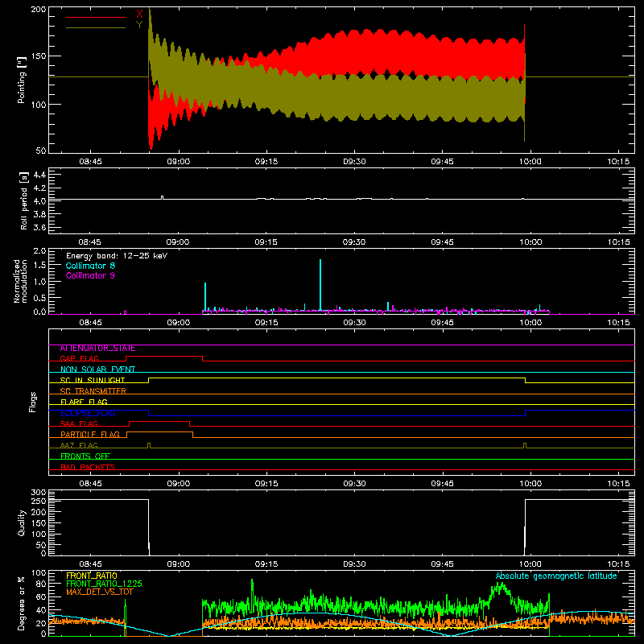Image resolution: width=644 pixels, height=644 pixels.
Task: Click the 'Absolute geomagnetic latitude' label
Action: (556, 576)
